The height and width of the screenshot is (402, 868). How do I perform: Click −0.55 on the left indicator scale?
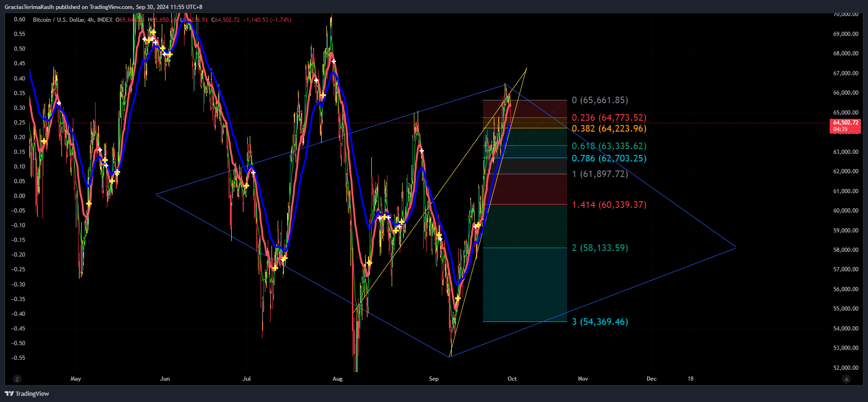click(x=19, y=358)
